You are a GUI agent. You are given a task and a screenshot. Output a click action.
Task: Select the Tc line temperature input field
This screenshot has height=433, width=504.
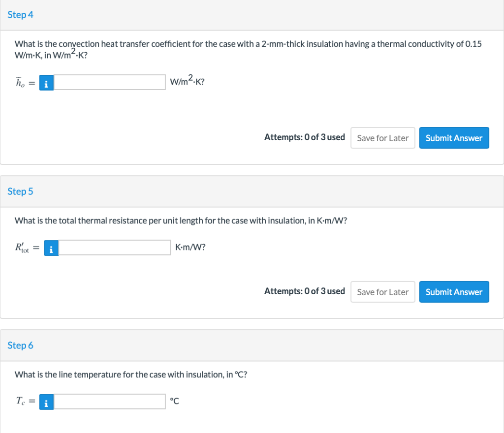(109, 402)
